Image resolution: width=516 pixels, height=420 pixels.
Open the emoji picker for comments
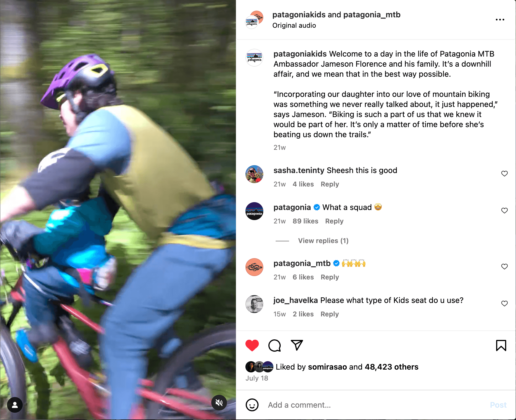[252, 405]
